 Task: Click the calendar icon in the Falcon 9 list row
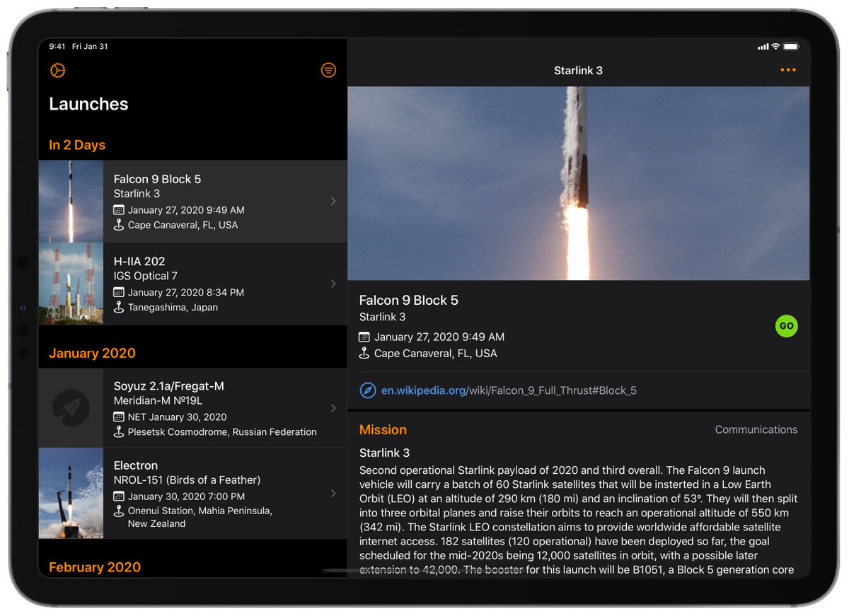tap(119, 210)
